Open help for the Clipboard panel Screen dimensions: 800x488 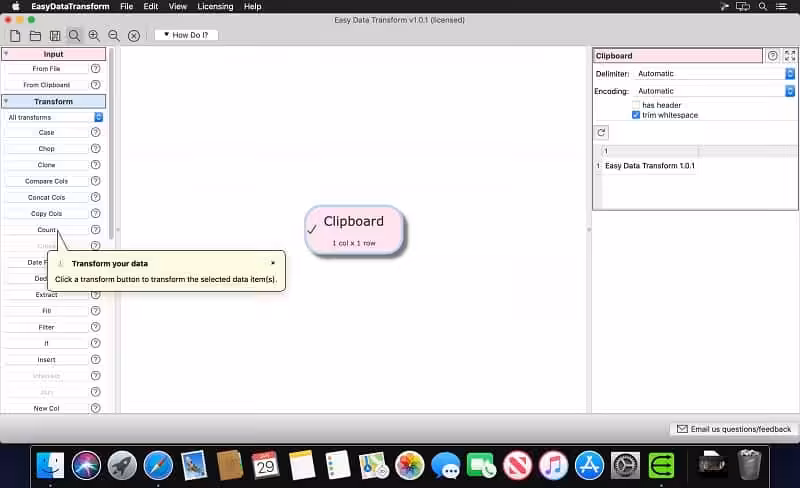point(773,56)
